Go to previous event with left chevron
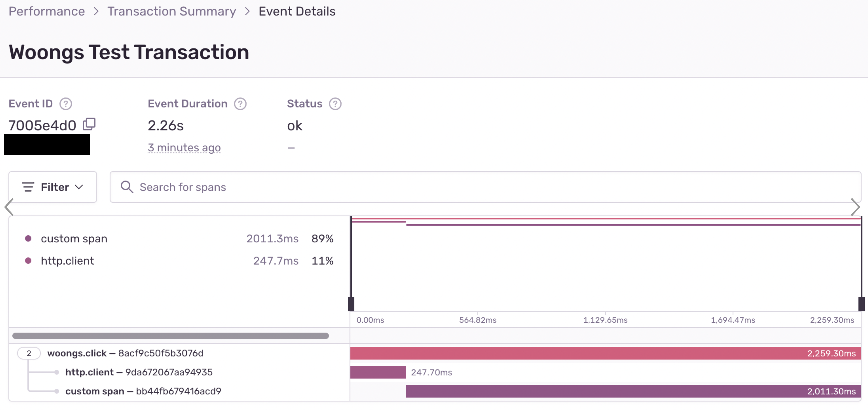 (x=9, y=207)
